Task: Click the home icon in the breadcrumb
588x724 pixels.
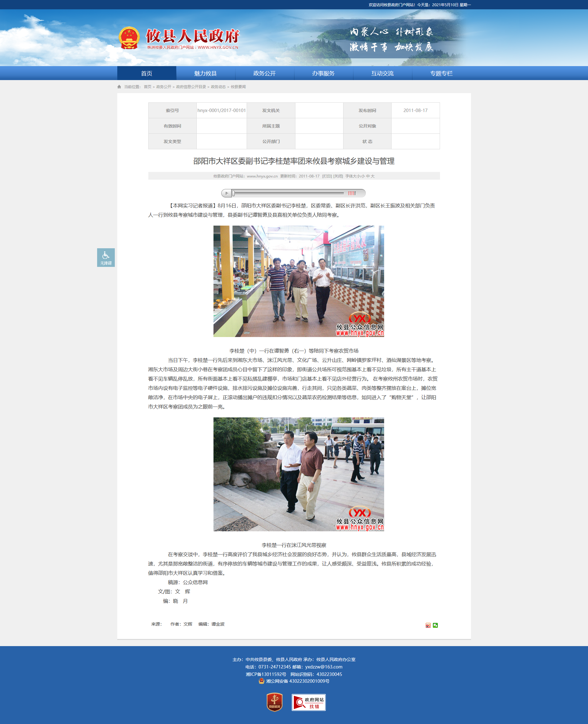Action: click(119, 87)
